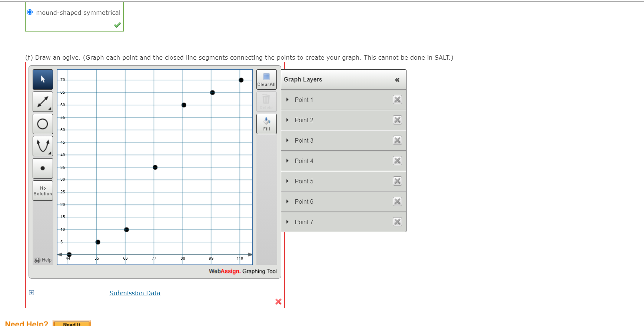Screen dimensions: 644x326
Task: Open the Help link in graphing tool
Action: [47, 260]
